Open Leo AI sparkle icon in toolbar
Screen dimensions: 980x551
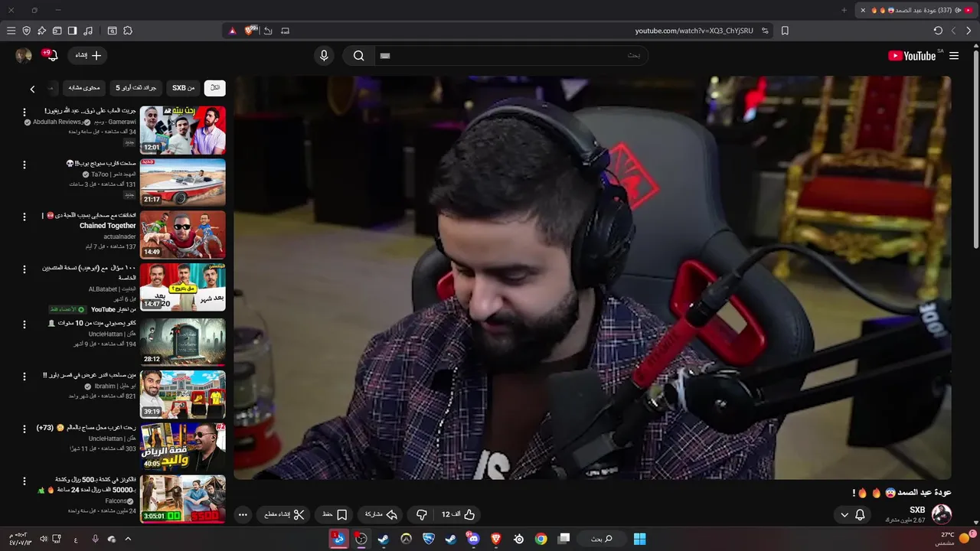41,31
